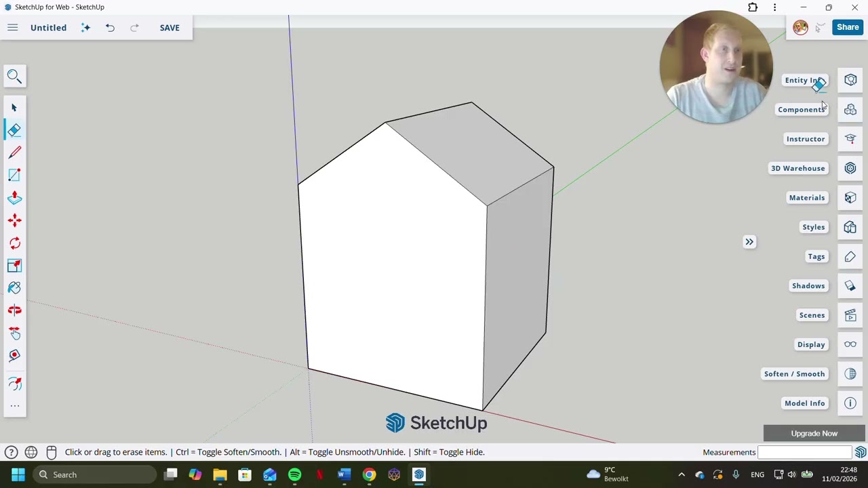Open the hamburger main menu
This screenshot has width=868, height=488.
pos(12,28)
